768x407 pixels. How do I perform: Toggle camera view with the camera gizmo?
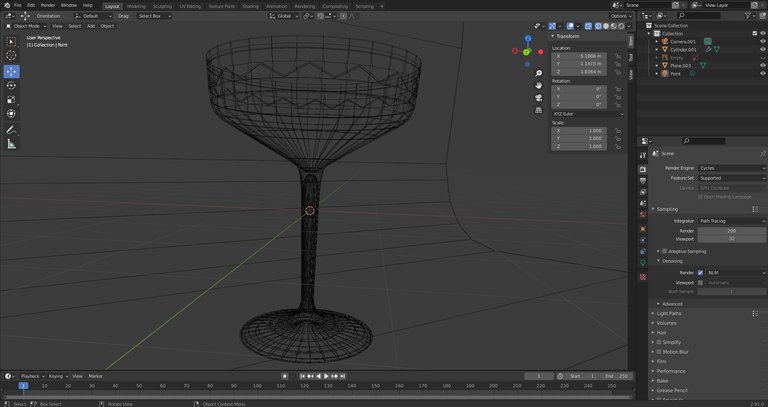click(x=538, y=97)
